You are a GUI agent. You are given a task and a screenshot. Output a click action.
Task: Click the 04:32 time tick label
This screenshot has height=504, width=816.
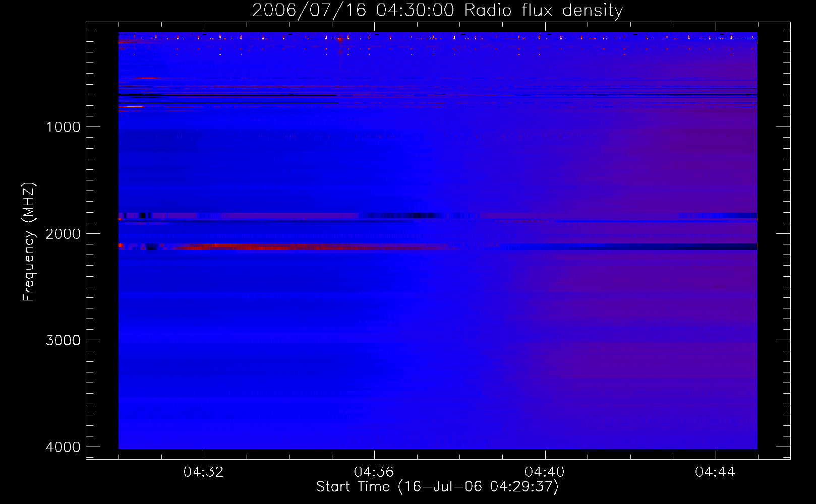pos(204,472)
